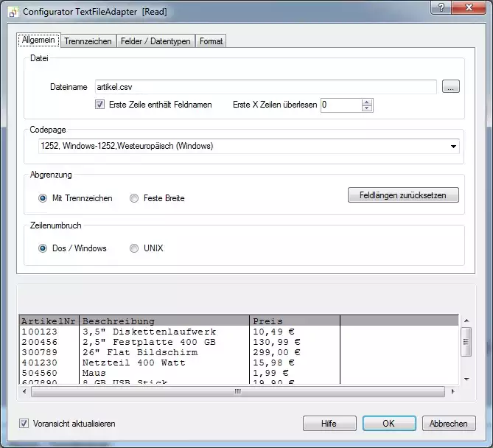Disable 'Voransicht aktualisieren' checkbox

pyautogui.click(x=24, y=424)
